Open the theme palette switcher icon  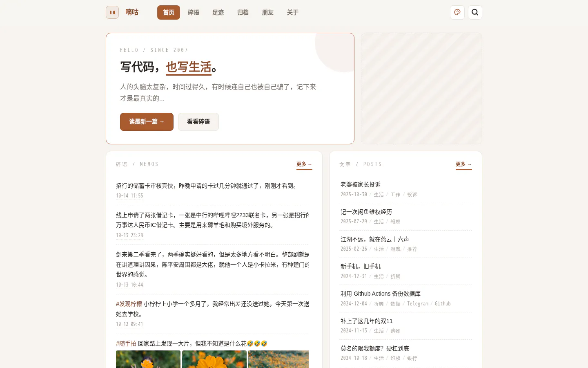tap(457, 12)
